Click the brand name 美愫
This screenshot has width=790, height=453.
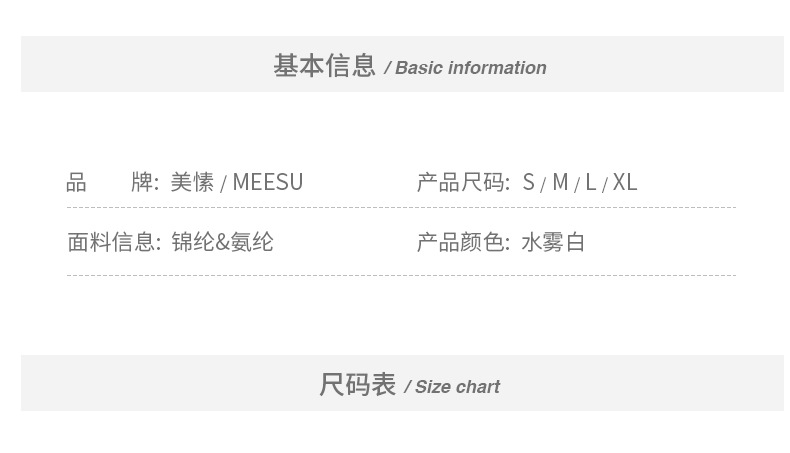[x=192, y=182]
